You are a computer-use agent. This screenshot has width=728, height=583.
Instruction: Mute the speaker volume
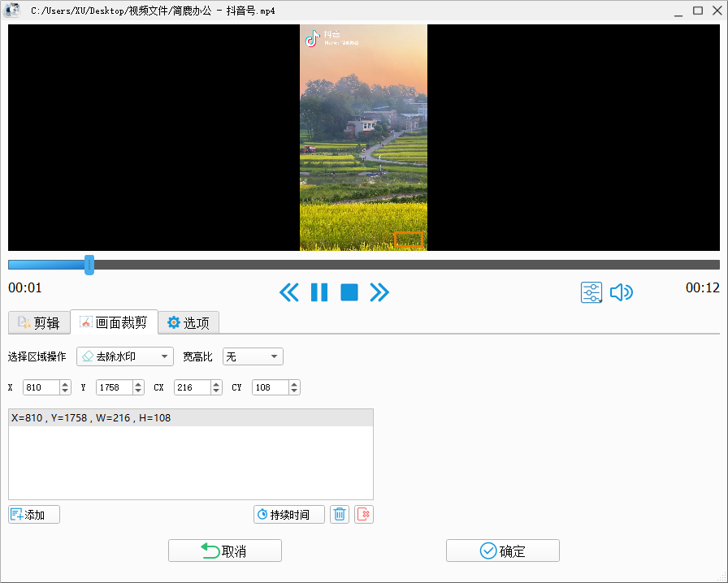click(x=622, y=292)
